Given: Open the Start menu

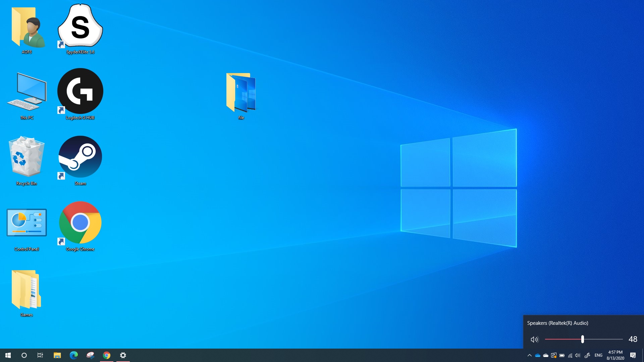Looking at the screenshot, I should 8,355.
